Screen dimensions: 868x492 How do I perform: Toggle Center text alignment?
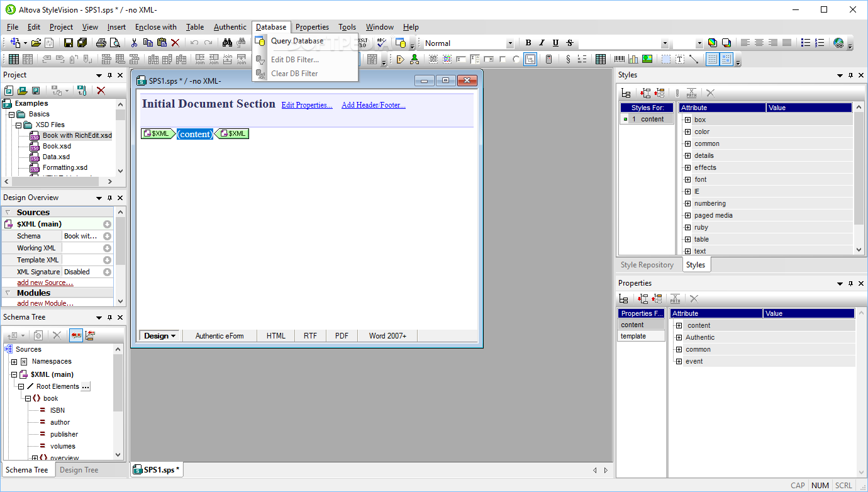click(x=759, y=43)
